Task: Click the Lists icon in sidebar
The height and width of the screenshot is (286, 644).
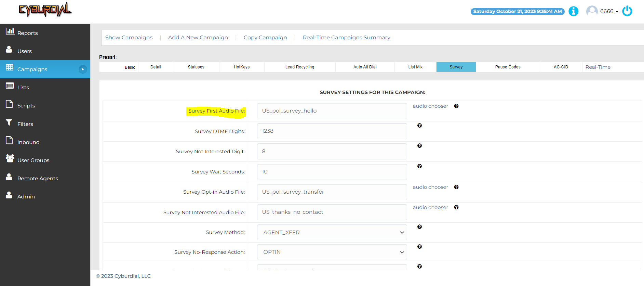Action: point(10,86)
